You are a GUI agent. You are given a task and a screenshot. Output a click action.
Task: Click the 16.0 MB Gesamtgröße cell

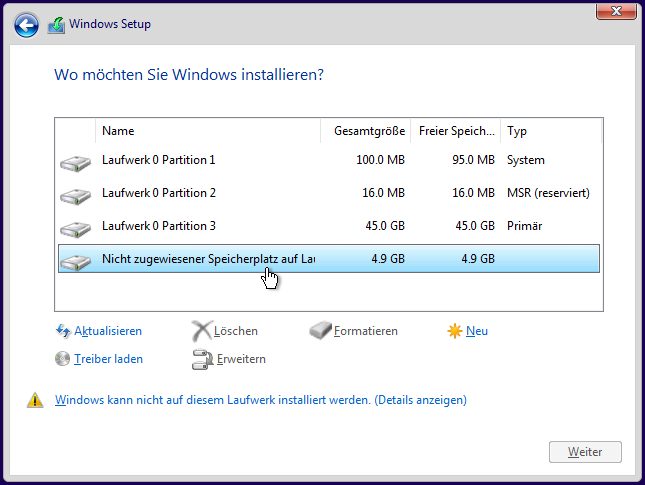coord(383,193)
